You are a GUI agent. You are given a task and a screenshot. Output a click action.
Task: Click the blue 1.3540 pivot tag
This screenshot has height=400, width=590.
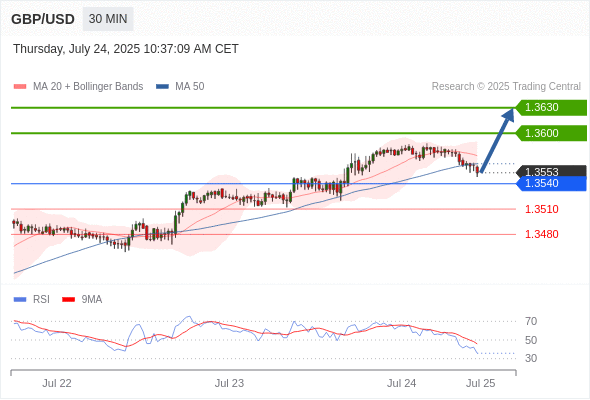pos(551,184)
